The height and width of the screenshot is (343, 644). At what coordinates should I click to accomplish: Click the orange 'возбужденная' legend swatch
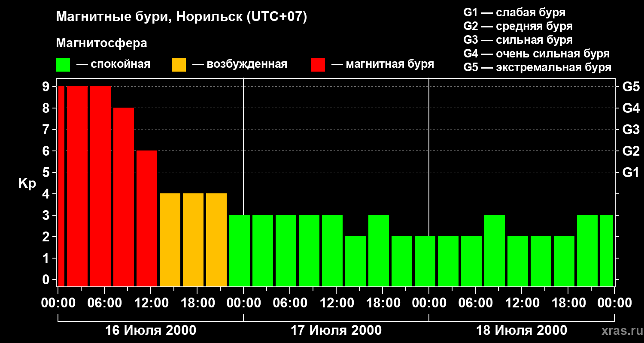[x=179, y=65]
